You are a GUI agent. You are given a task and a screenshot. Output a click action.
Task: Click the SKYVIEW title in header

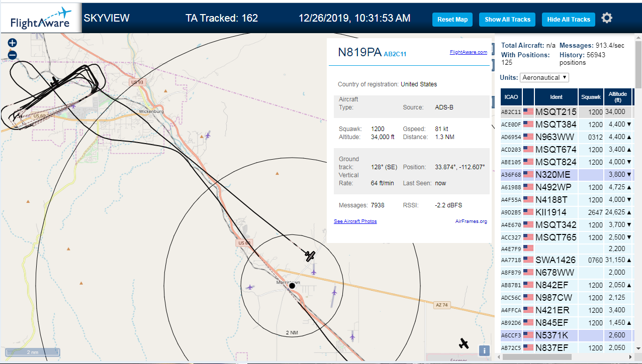pyautogui.click(x=107, y=18)
